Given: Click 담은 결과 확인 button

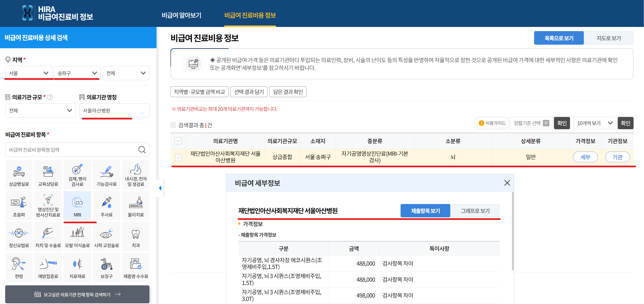Looking at the screenshot, I should [x=288, y=92].
